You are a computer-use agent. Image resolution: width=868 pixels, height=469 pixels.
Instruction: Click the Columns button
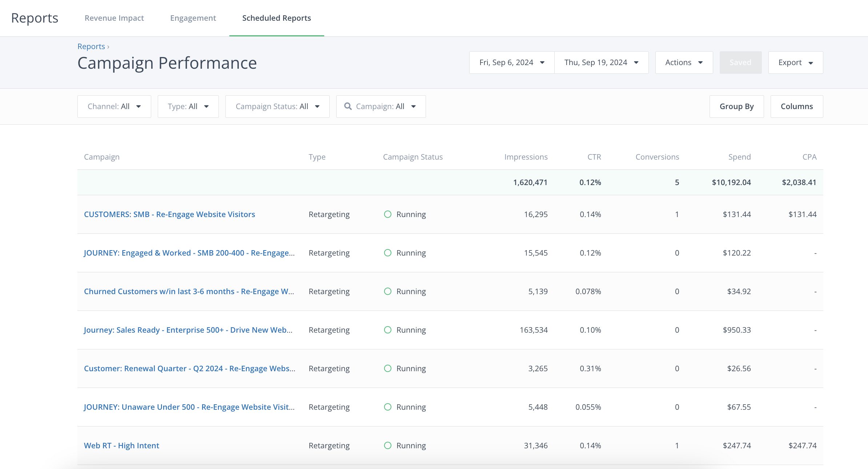coord(796,107)
